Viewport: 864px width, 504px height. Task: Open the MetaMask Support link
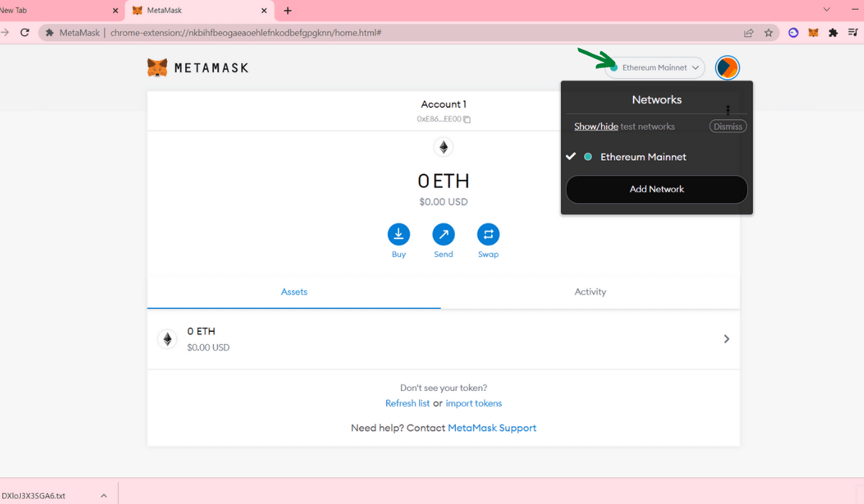[x=492, y=428]
